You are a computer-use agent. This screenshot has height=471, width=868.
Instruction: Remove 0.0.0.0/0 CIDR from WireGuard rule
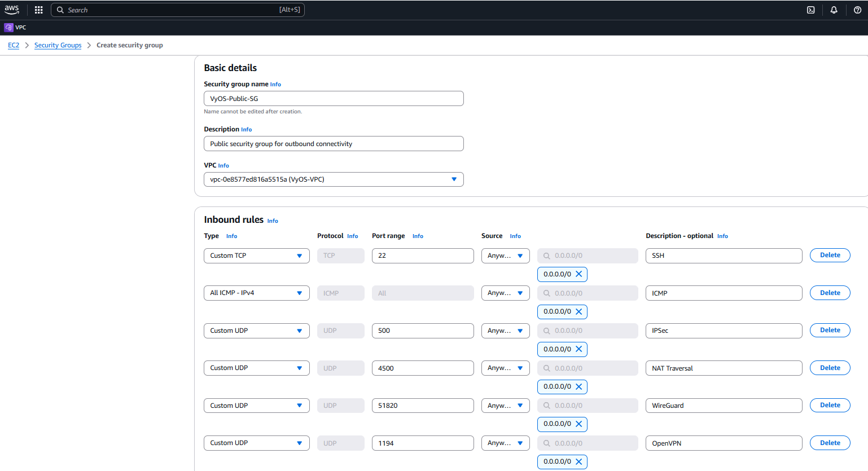point(578,424)
